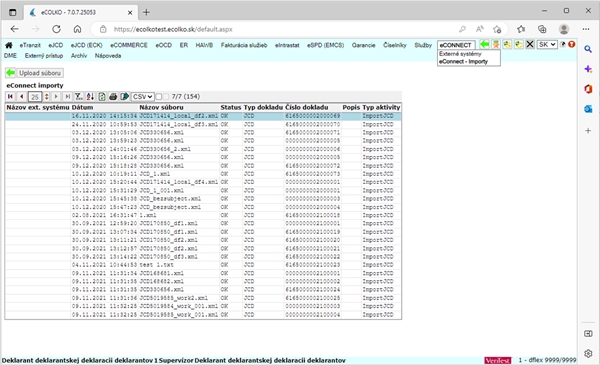Select row with file test 1.txt
This screenshot has height=365, width=600.
point(203,265)
